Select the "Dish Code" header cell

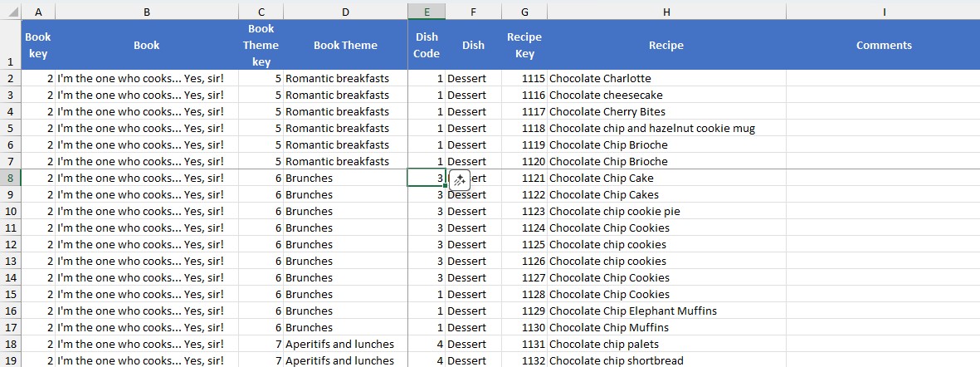pos(427,46)
